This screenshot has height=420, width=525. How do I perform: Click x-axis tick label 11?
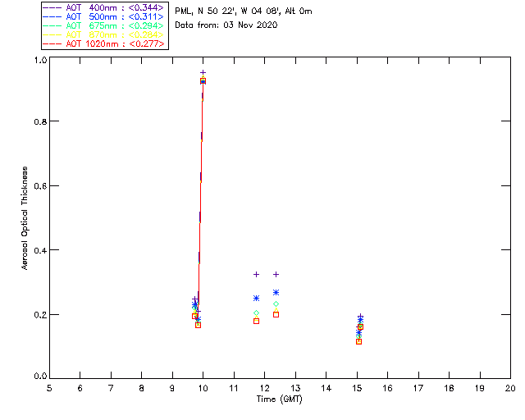click(x=234, y=388)
